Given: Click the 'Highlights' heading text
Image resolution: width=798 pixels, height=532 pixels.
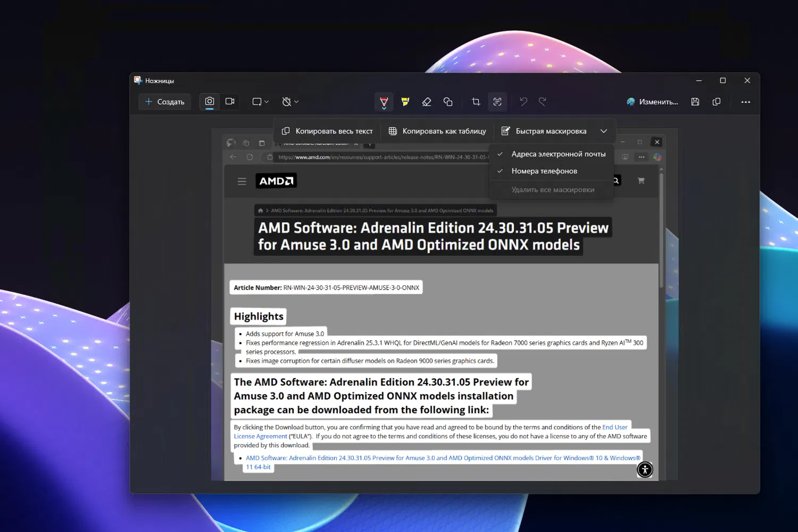Looking at the screenshot, I should 259,317.
